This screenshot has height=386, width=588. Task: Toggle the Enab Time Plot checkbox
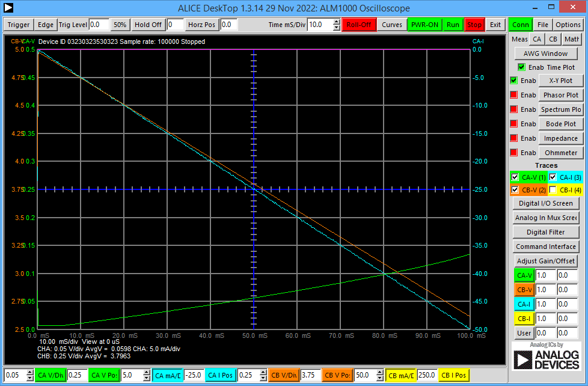pos(522,67)
